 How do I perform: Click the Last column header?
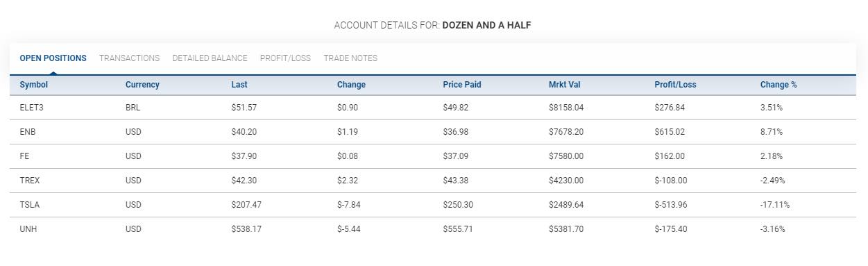coord(239,85)
